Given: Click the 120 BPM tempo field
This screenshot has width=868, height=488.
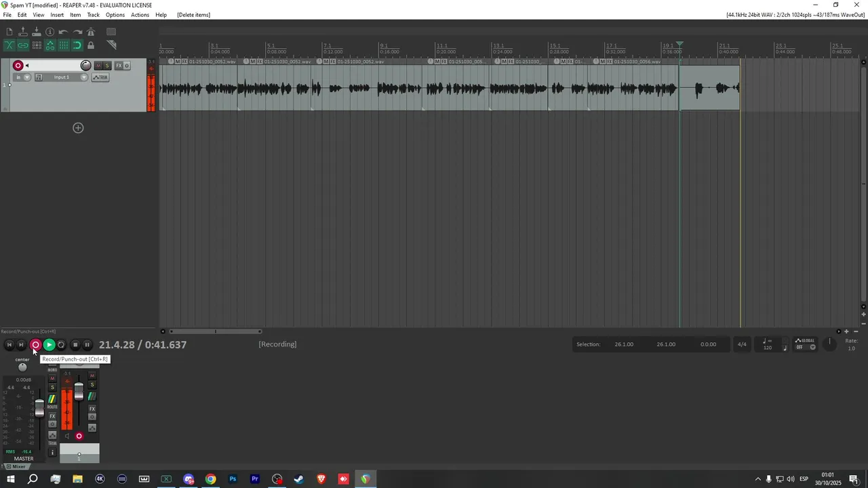Looking at the screenshot, I should 768,347.
